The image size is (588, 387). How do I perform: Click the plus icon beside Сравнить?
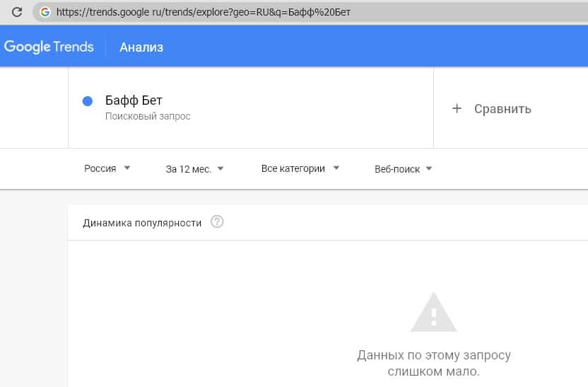[x=457, y=108]
